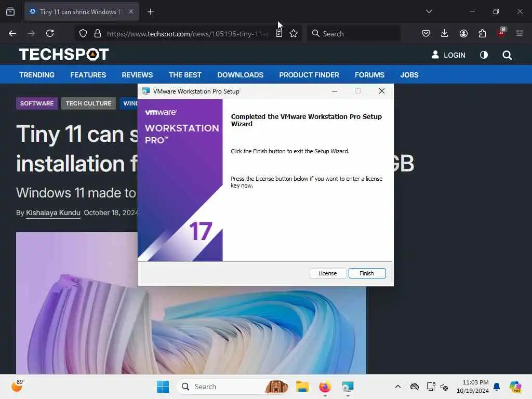Image resolution: width=532 pixels, height=399 pixels.
Task: Go back one page in Firefox
Action: pos(12,33)
